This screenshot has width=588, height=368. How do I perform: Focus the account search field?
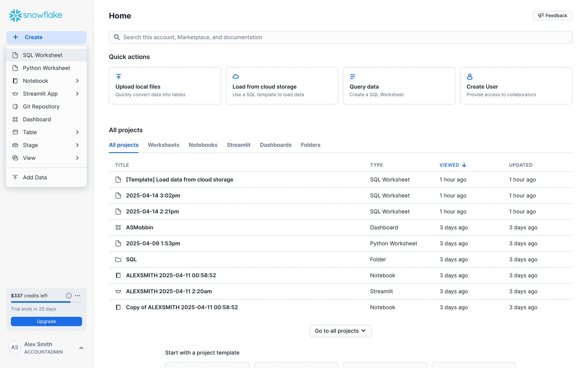[x=340, y=37]
